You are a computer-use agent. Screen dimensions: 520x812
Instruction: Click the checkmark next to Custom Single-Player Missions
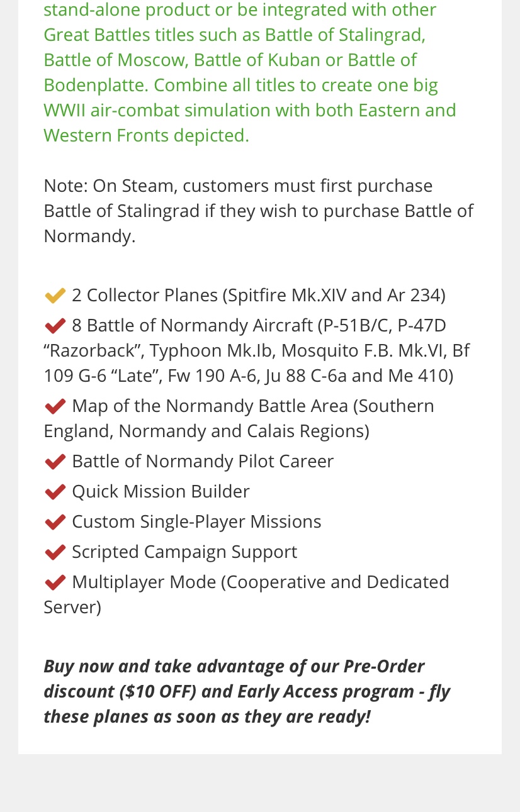55,522
